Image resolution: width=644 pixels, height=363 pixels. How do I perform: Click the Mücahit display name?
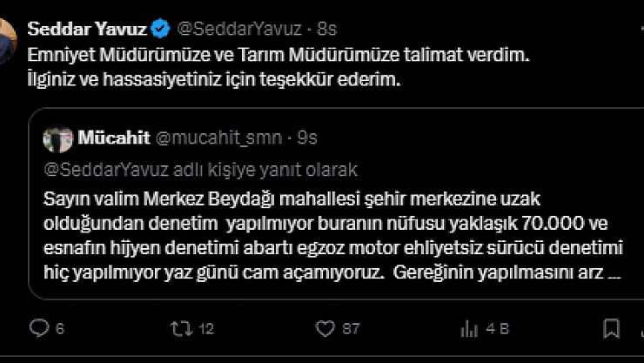(113, 138)
